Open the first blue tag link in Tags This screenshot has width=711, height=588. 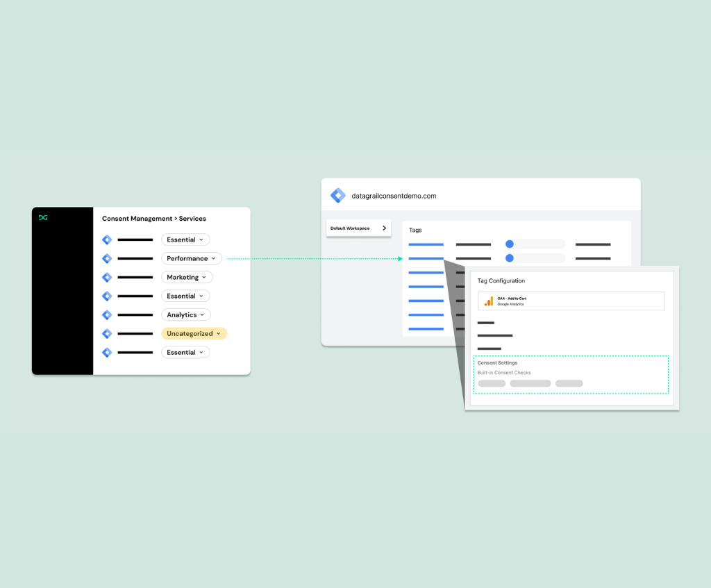tap(426, 244)
